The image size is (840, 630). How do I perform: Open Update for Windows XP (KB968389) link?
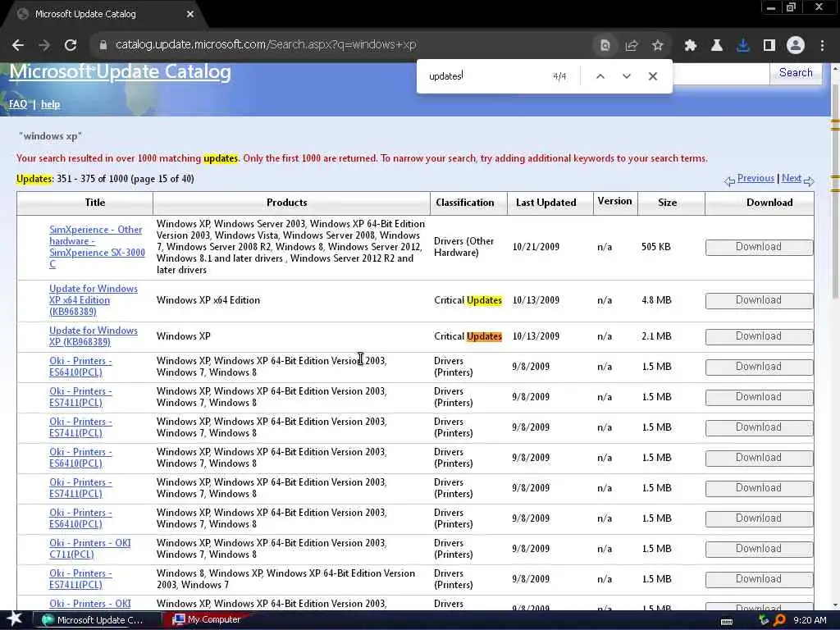click(x=94, y=336)
